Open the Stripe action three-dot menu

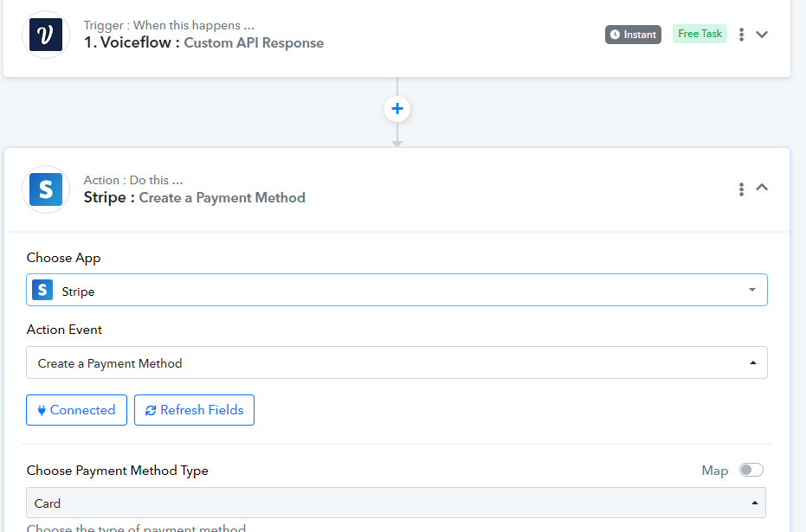741,189
